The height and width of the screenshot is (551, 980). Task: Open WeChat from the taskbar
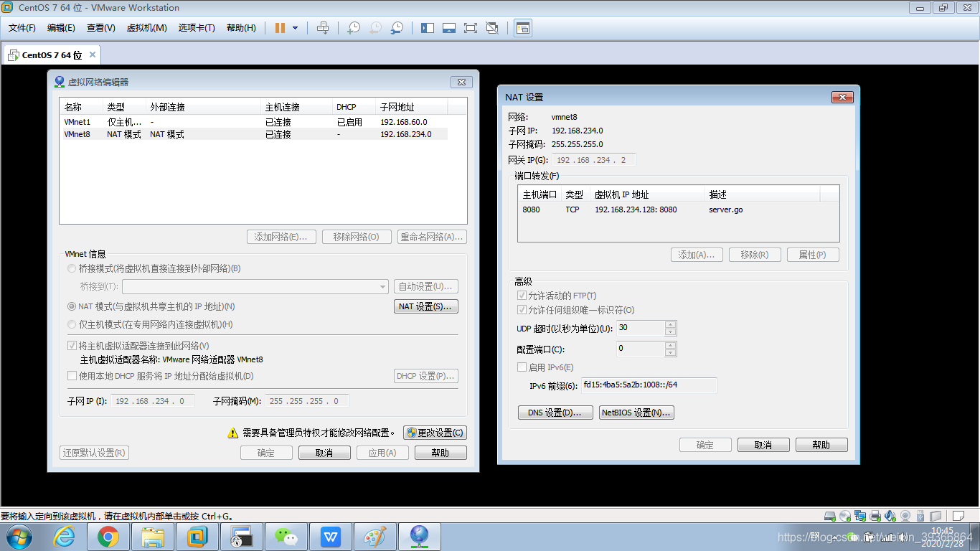tap(286, 537)
